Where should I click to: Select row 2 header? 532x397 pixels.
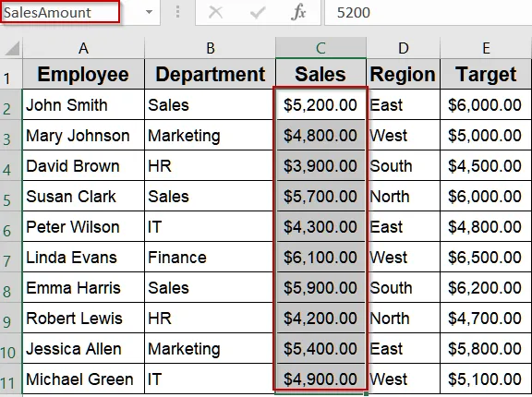point(11,104)
